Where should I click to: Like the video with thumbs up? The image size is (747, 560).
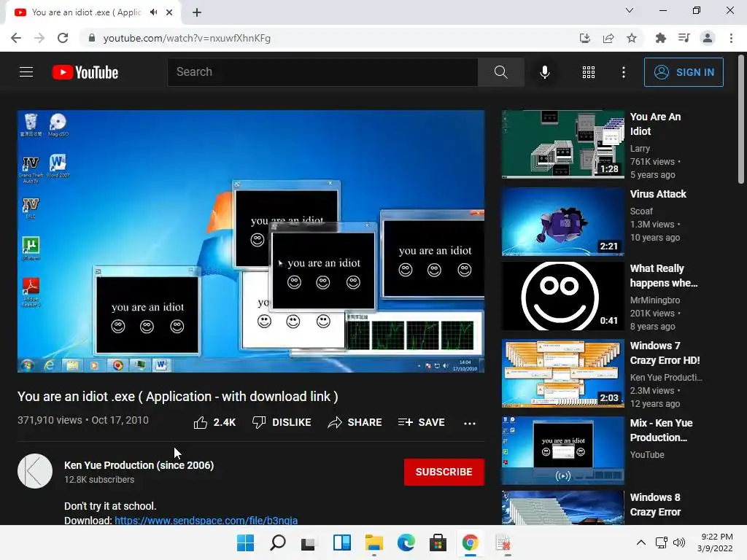[214, 422]
